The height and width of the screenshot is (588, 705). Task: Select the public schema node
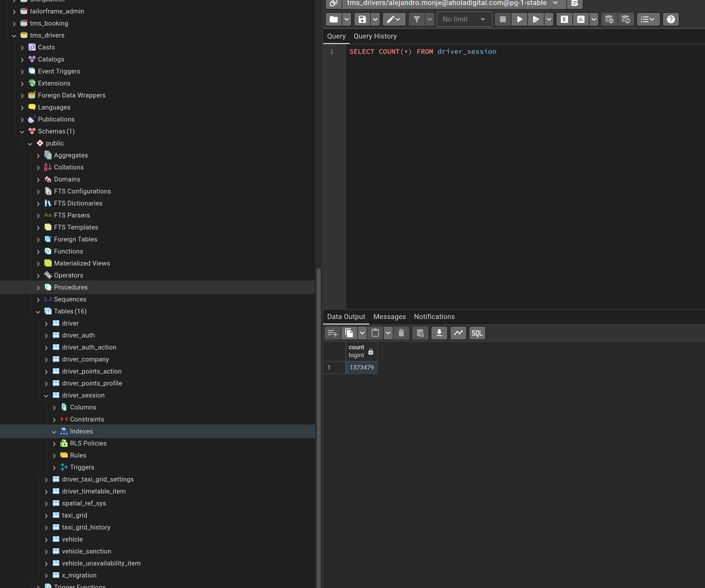[x=55, y=143]
